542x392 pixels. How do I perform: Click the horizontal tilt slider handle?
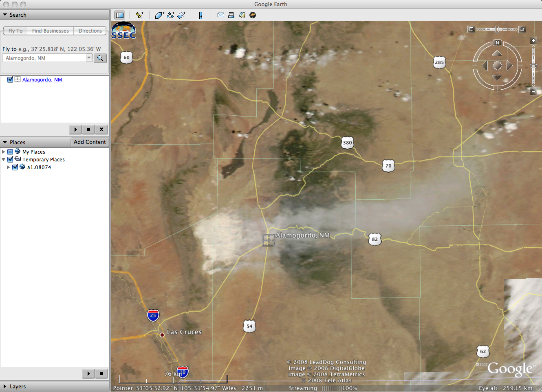497,29
